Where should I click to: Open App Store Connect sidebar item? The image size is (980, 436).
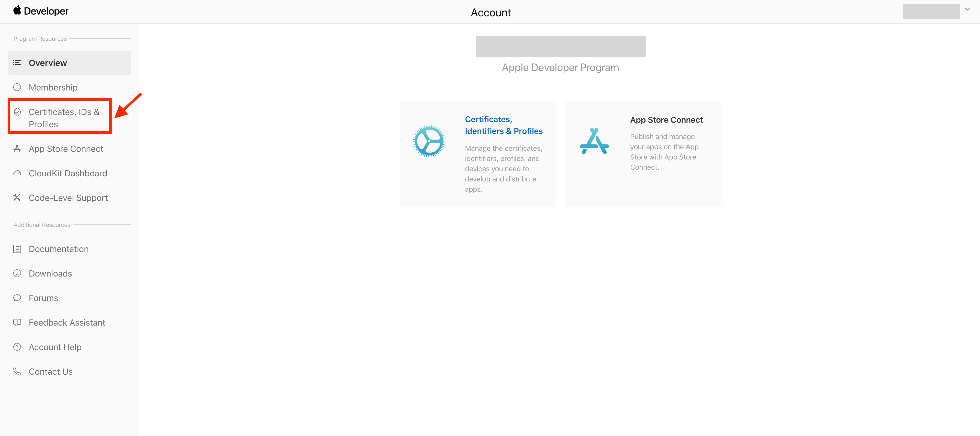(x=66, y=149)
